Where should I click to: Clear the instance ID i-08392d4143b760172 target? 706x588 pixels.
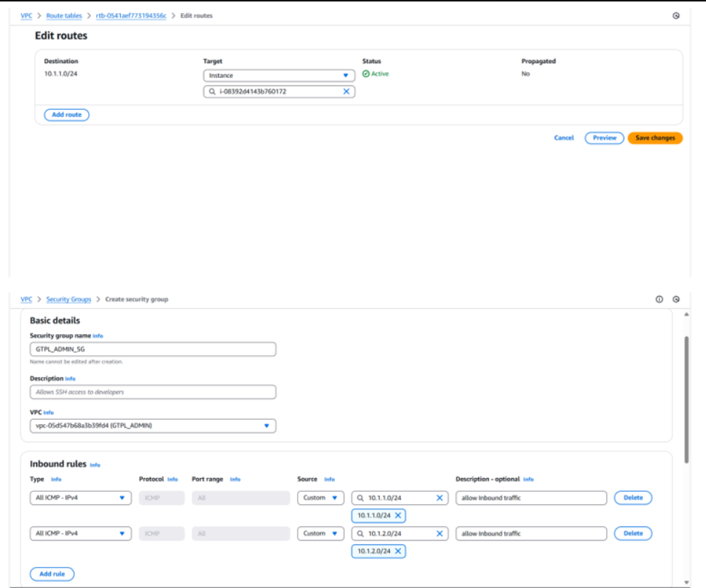(346, 92)
